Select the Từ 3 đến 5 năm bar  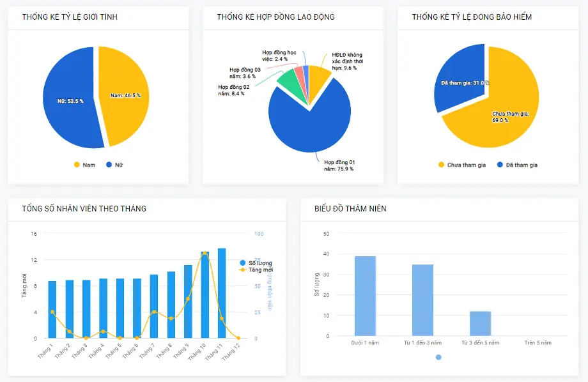tap(480, 323)
